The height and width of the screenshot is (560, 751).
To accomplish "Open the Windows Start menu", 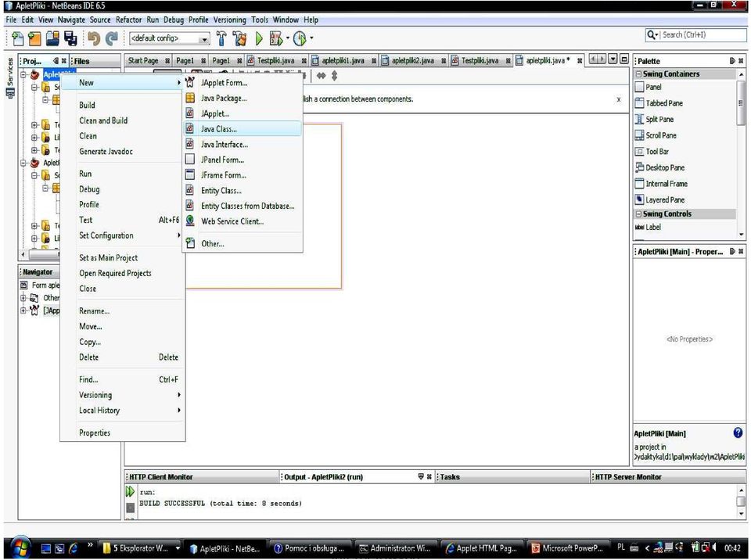I will [x=20, y=547].
